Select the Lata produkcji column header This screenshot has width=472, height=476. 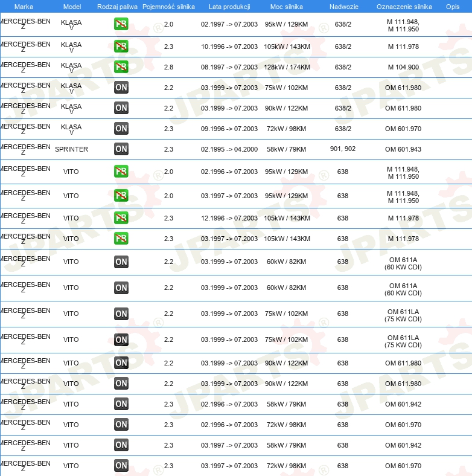pos(229,7)
